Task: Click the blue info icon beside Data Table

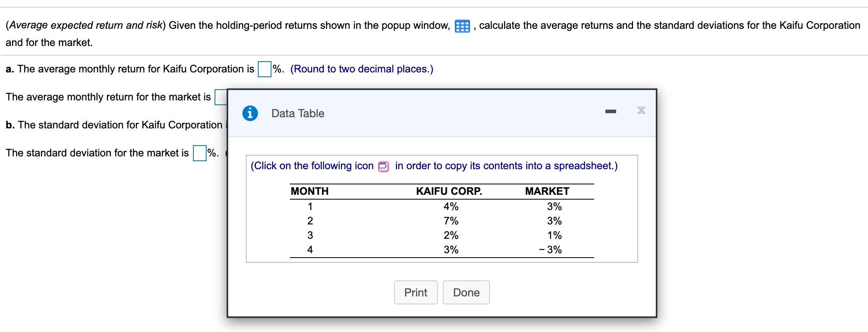Action: click(250, 113)
